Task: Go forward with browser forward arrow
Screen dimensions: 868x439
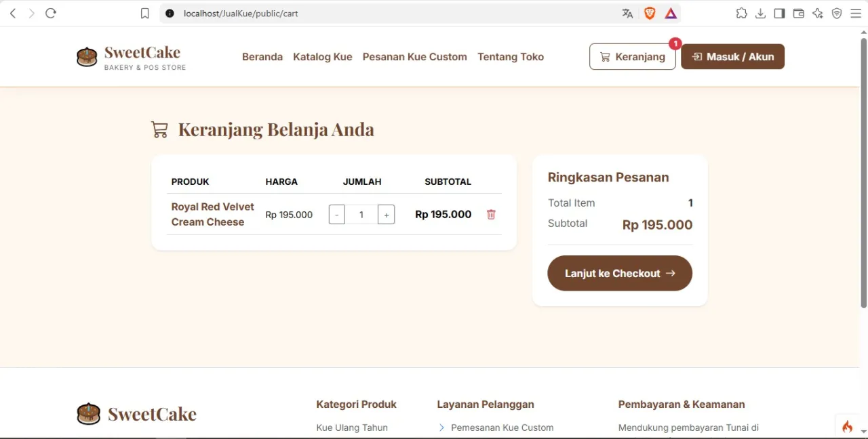Action: tap(31, 14)
